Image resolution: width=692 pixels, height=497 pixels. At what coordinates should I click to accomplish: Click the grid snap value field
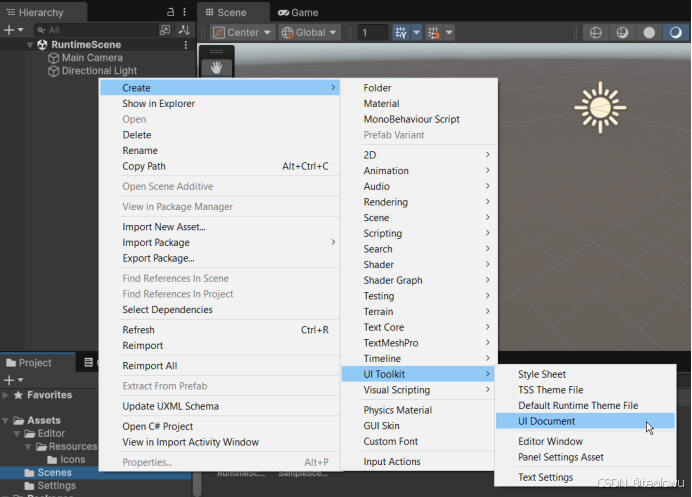click(373, 33)
